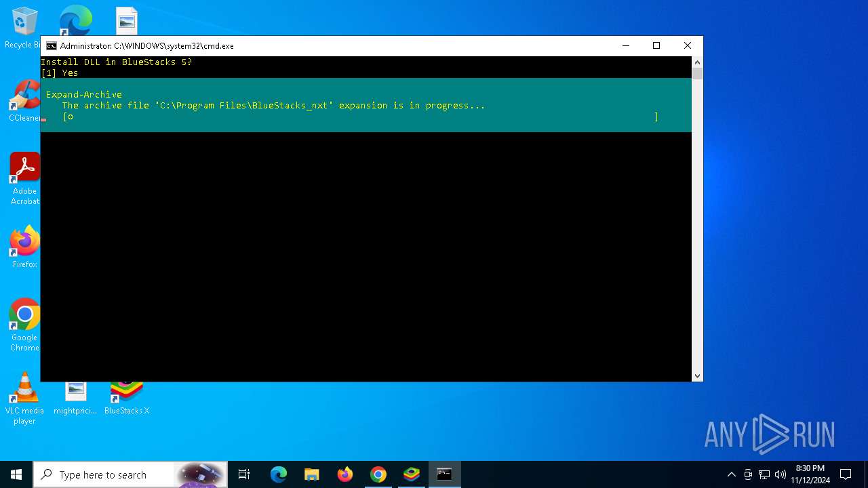The width and height of the screenshot is (868, 488).
Task: Click the security tray icon next to network
Action: pos(748,474)
